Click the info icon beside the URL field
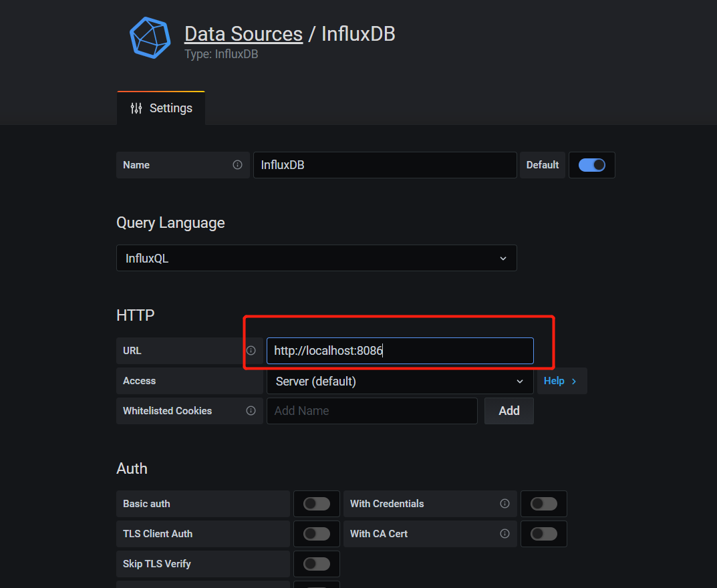The image size is (717, 588). pos(251,350)
